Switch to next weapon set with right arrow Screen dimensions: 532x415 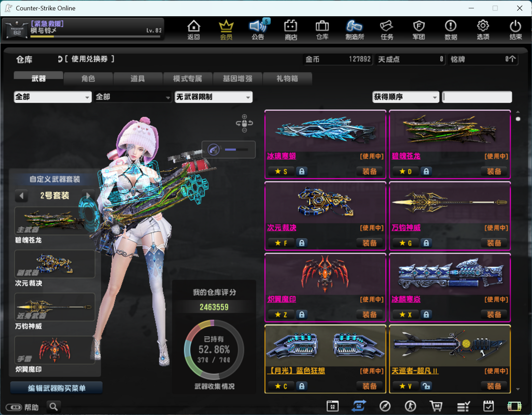point(88,195)
